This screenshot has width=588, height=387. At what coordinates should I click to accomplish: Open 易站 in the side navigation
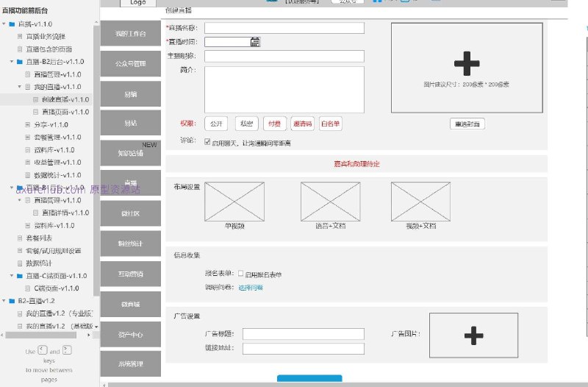(131, 123)
